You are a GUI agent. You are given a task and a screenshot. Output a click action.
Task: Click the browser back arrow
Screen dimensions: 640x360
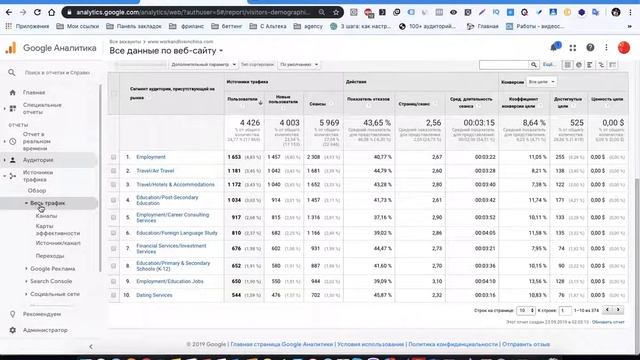tap(9, 12)
